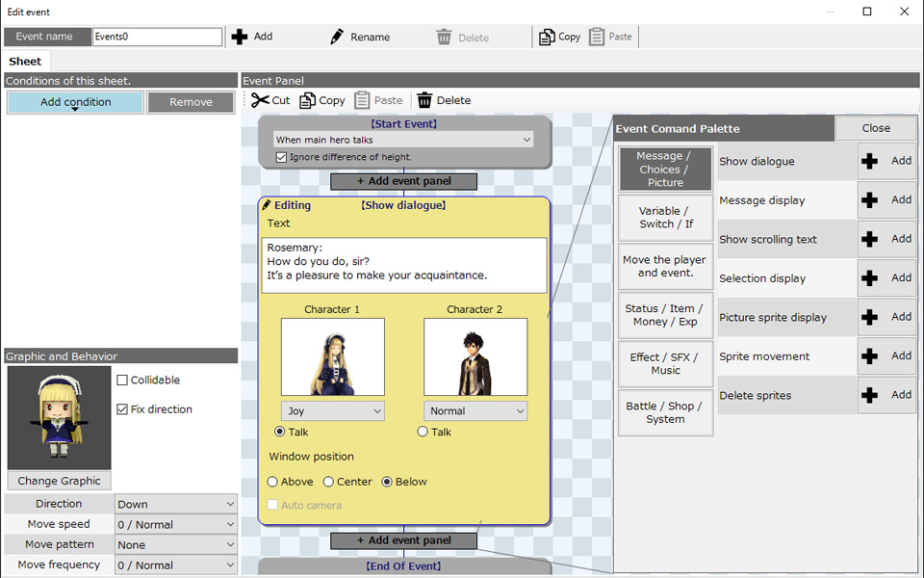
Task: Enable the Collidable checkbox
Action: 122,381
